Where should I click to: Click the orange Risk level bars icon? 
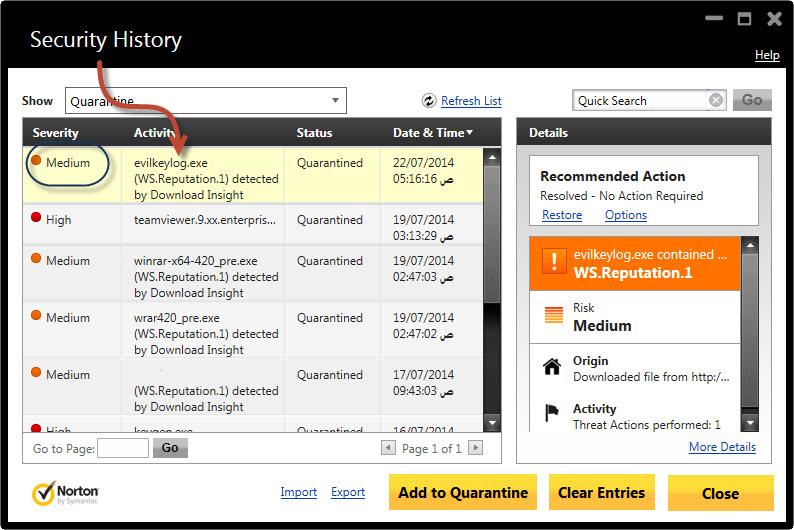click(553, 315)
